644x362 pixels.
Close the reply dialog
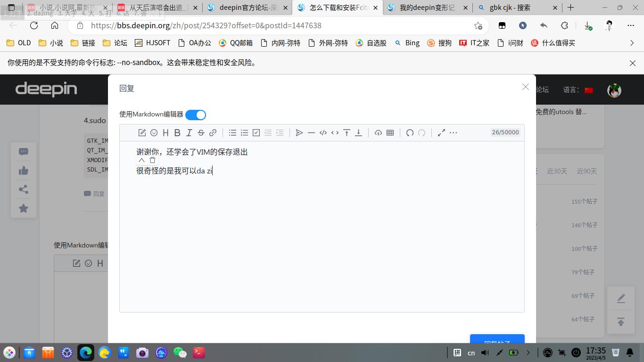pyautogui.click(x=526, y=87)
